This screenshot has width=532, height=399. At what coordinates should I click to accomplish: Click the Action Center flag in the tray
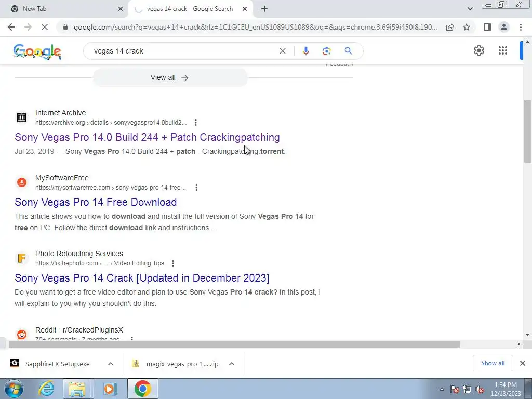(x=455, y=389)
